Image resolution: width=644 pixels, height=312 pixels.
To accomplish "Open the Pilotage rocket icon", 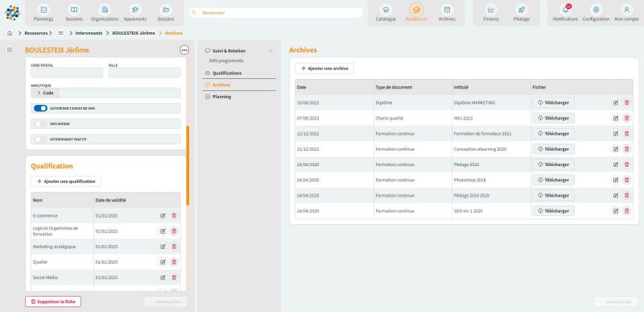I will pos(521,10).
